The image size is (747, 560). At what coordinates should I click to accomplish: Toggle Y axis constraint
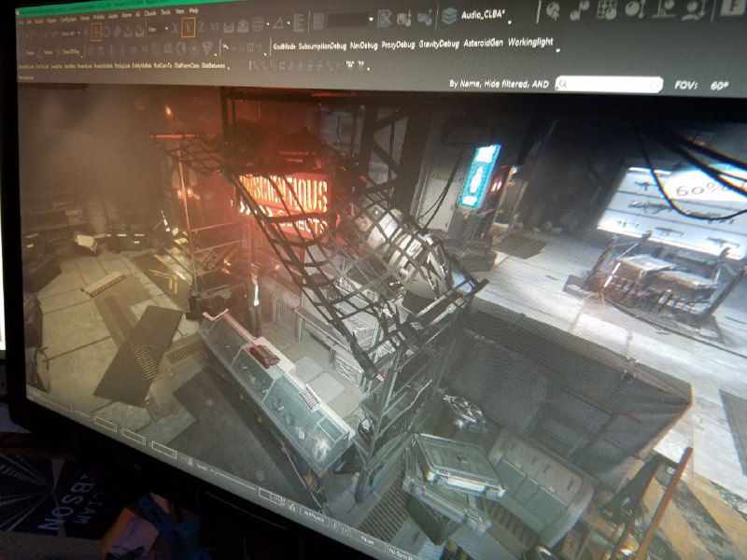click(189, 27)
